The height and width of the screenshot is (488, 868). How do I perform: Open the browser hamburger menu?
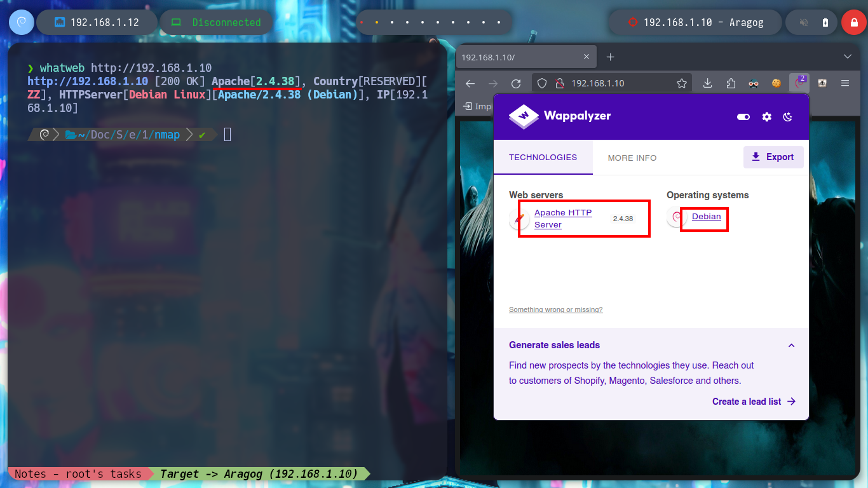click(x=845, y=83)
